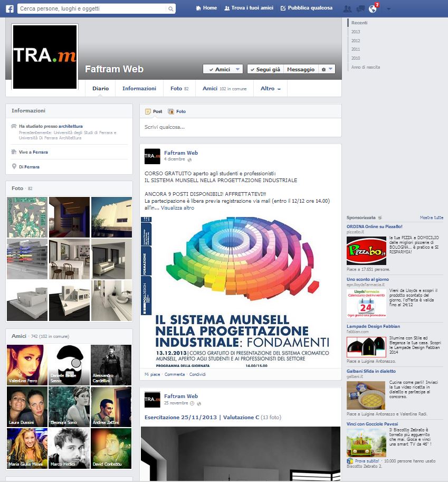Viewport: 448px width, 482px height.
Task: Click the Foto icon in post composer
Action: click(x=177, y=111)
